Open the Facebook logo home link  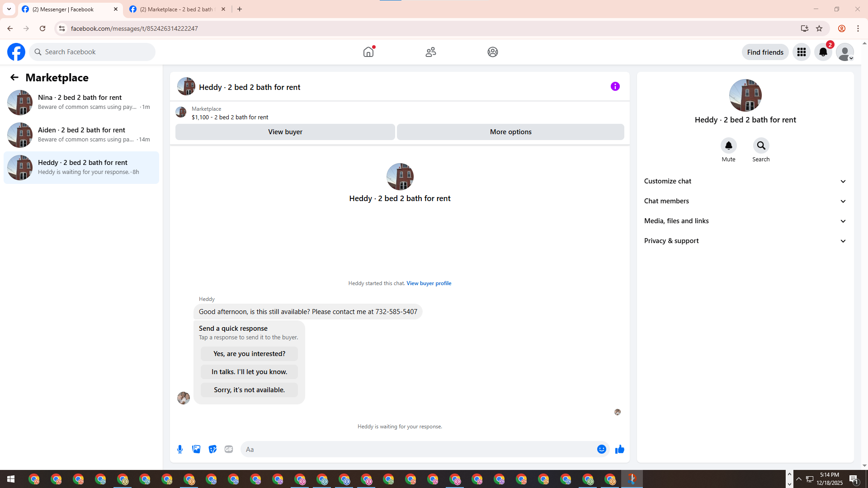16,52
